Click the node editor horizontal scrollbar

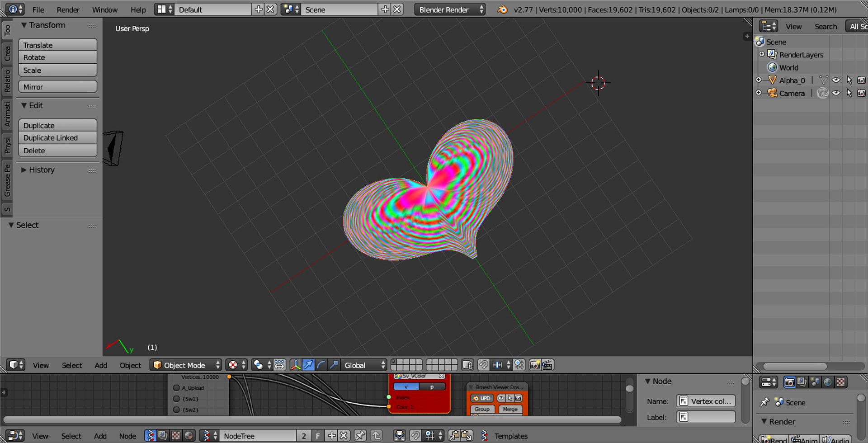pos(312,420)
